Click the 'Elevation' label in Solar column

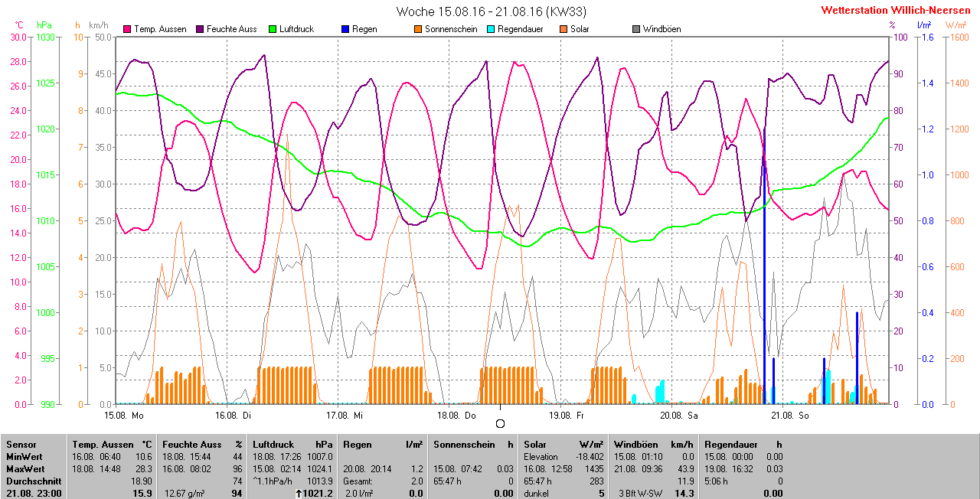[541, 457]
